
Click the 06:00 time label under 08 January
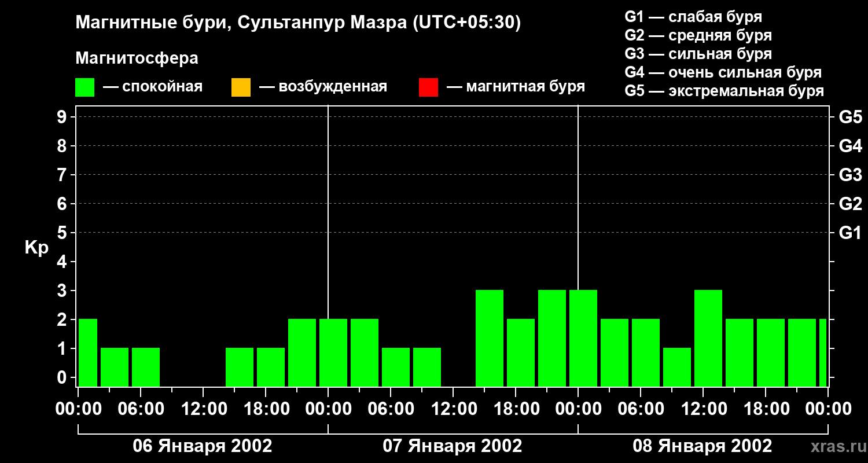641,409
